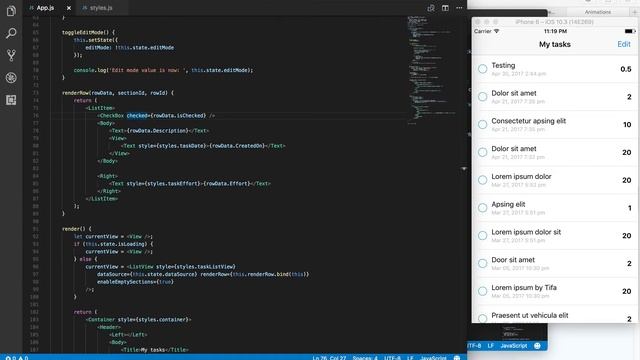
Task: Click the render() method declaration line
Action: [x=76, y=229]
